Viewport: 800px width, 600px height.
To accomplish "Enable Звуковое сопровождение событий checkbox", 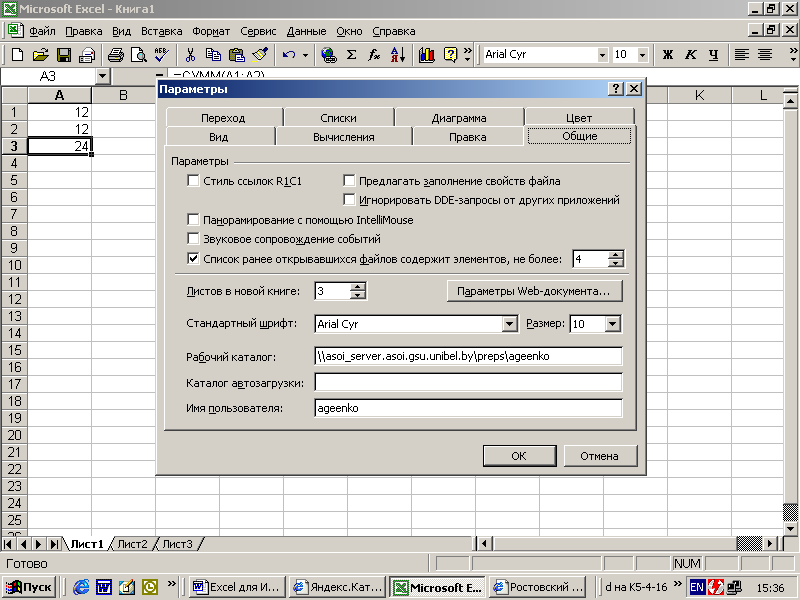I will 193,239.
